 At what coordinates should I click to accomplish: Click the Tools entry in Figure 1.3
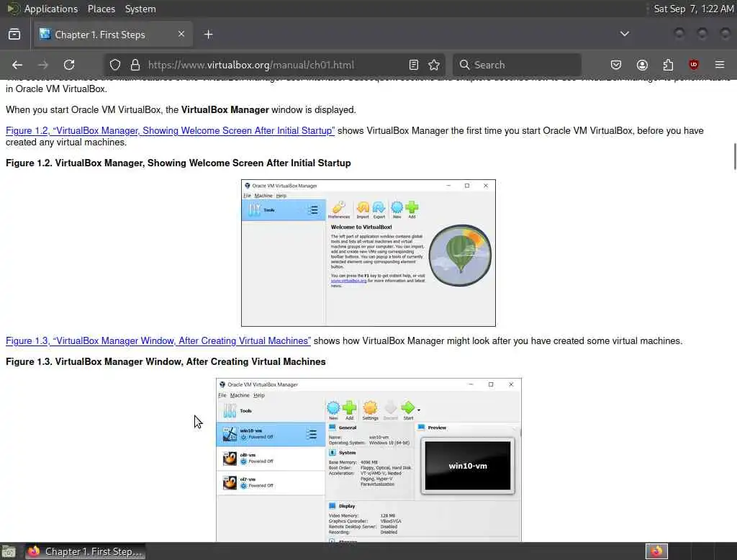coord(271,411)
